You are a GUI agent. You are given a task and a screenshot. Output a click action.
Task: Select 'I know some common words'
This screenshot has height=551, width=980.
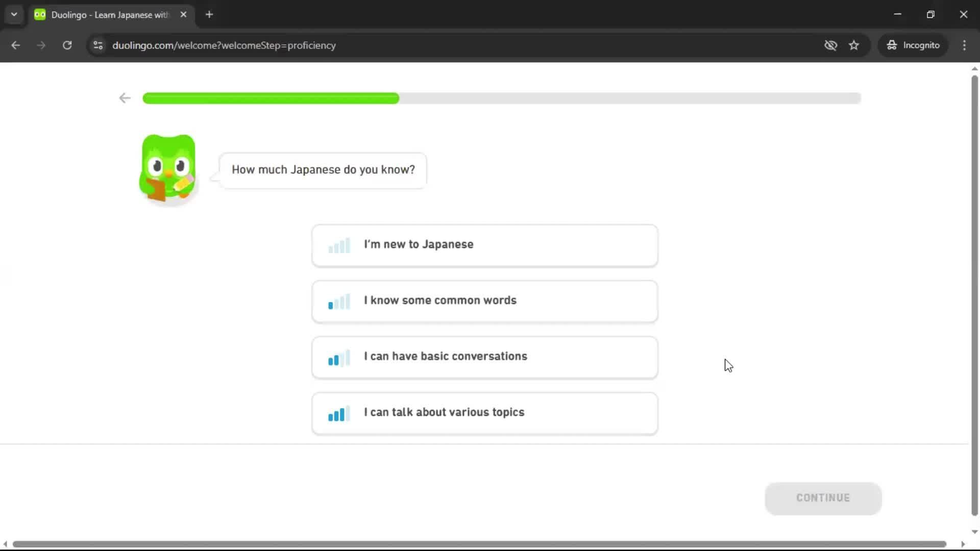484,301
